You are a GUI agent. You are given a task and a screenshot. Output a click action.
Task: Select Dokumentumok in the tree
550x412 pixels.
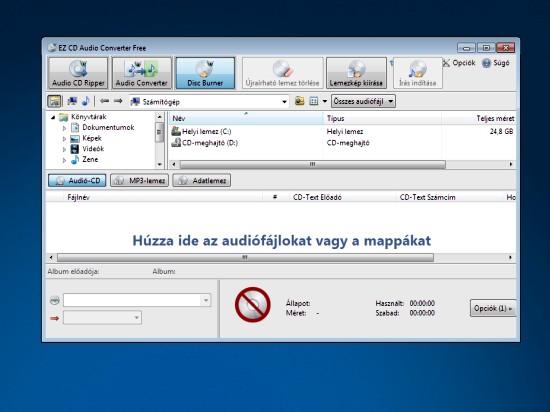(108, 128)
